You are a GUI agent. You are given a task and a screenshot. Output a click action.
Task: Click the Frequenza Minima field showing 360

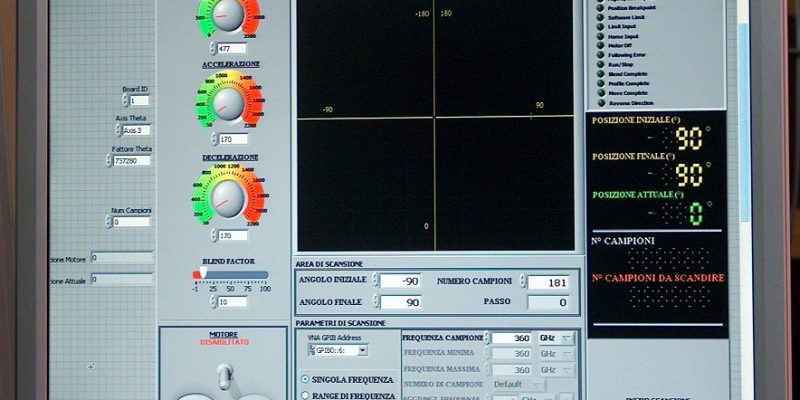pyautogui.click(x=512, y=353)
